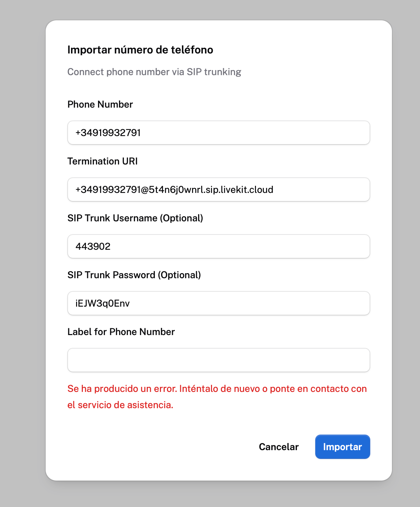
Task: Click the dialog title "Importar número de teléfono"
Action: [x=140, y=50]
